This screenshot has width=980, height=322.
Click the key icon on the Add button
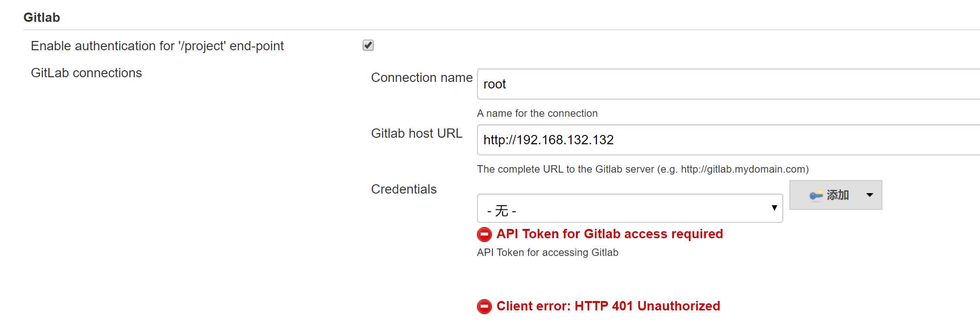tap(816, 195)
